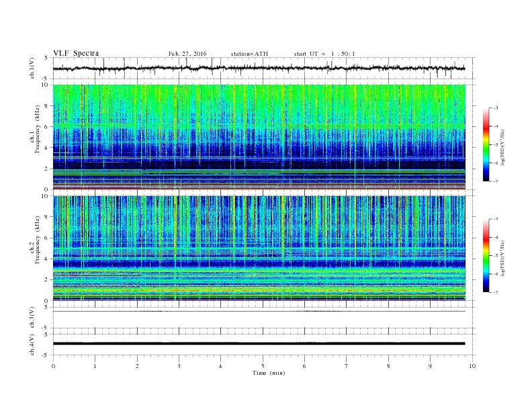This screenshot has height=411, width=532.
Task: Click time axis tick label '1'
Action: click(x=95, y=366)
